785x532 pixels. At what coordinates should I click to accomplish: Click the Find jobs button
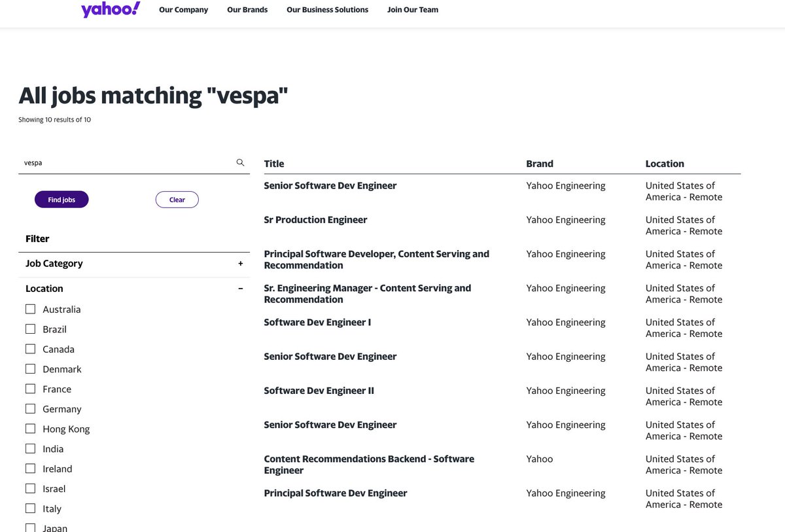(61, 200)
